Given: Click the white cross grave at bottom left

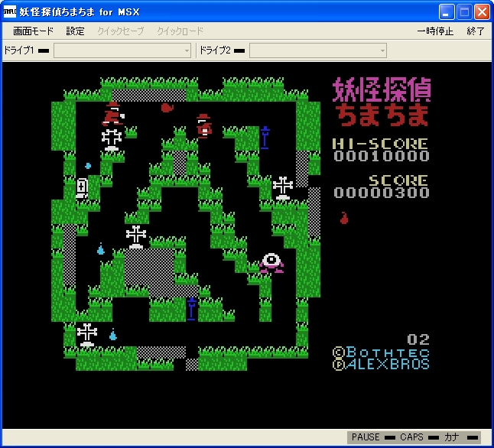Looking at the screenshot, I should (87, 335).
